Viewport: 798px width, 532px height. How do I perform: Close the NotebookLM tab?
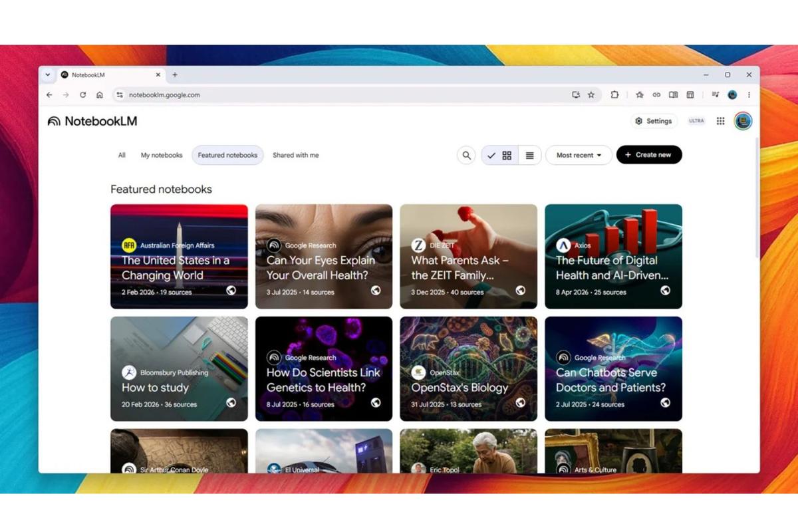[x=158, y=75]
